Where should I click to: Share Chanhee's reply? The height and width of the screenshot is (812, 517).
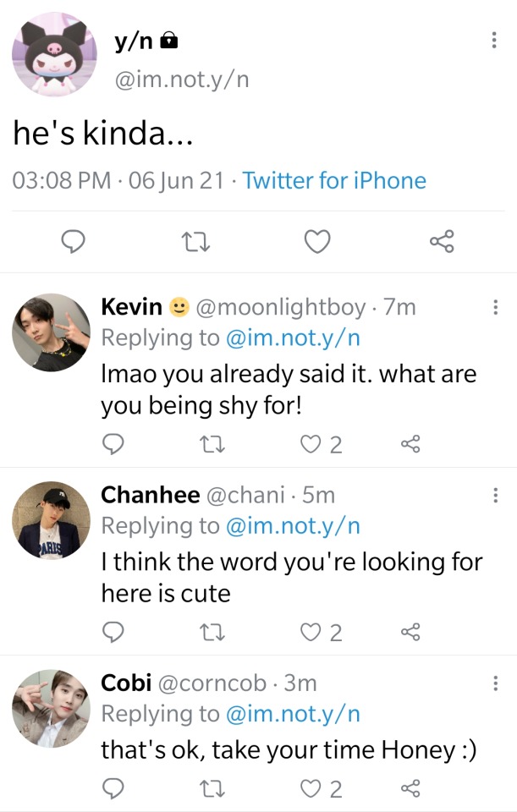tap(410, 632)
